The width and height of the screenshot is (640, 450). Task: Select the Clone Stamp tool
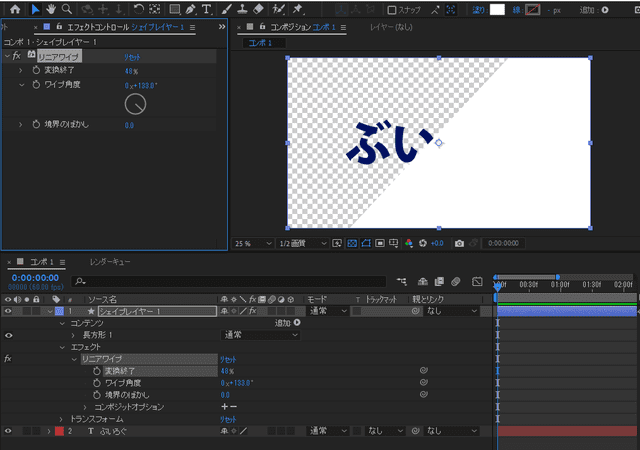point(242,9)
